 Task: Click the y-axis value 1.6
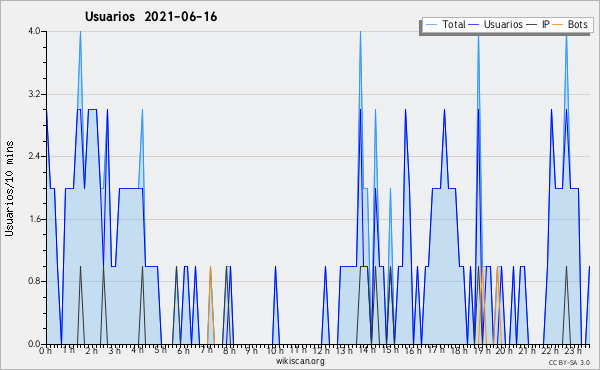pos(34,219)
